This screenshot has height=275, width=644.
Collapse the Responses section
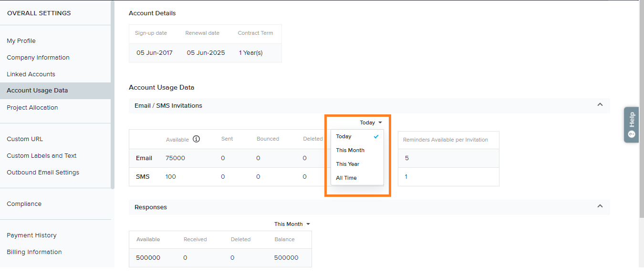(x=600, y=206)
